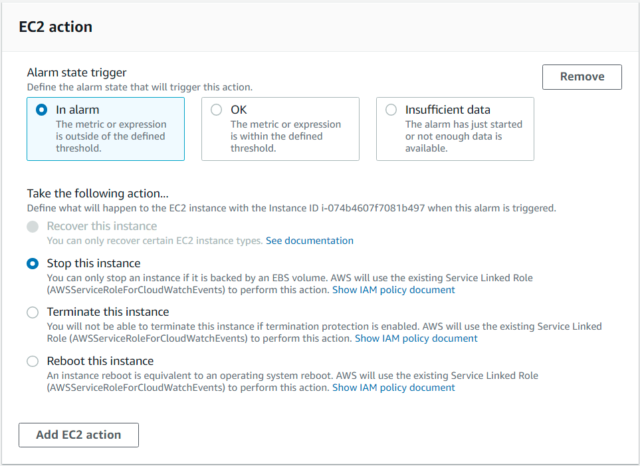Click the Stop this instance label text
The height and width of the screenshot is (466, 640).
[93, 263]
